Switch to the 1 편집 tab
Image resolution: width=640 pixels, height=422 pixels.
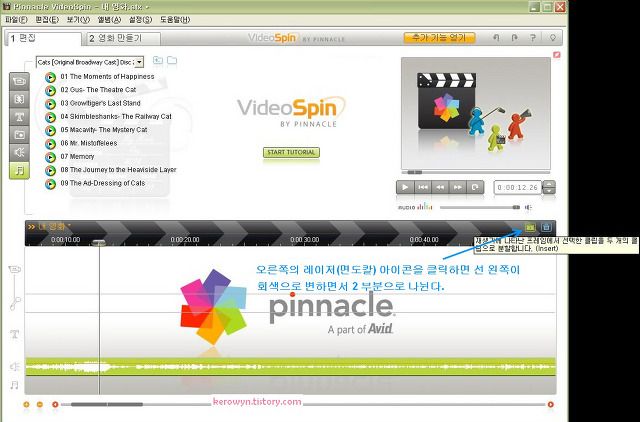pyautogui.click(x=43, y=38)
